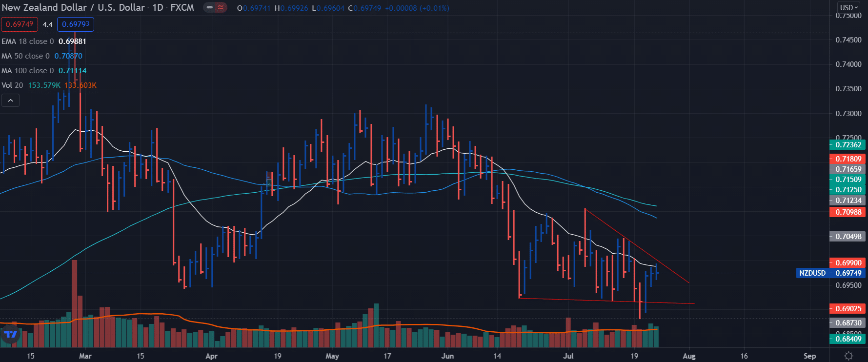
Task: Click the May date on time axis
Action: point(332,356)
